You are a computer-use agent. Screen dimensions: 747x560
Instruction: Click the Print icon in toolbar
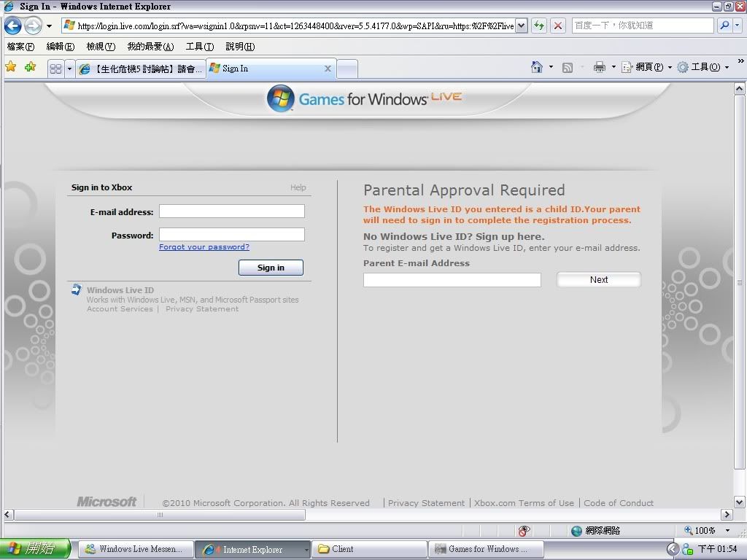[600, 67]
